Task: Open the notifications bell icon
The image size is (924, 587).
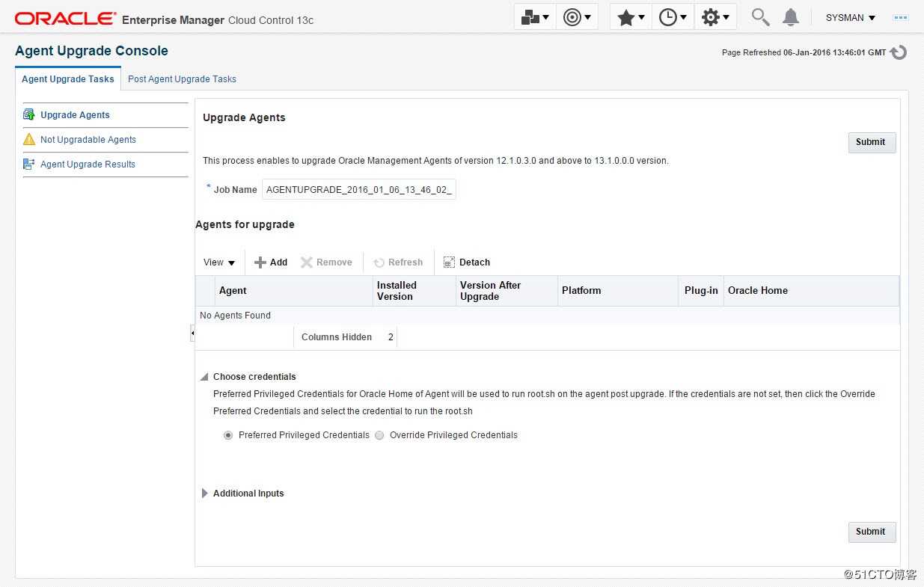Action: pos(791,17)
